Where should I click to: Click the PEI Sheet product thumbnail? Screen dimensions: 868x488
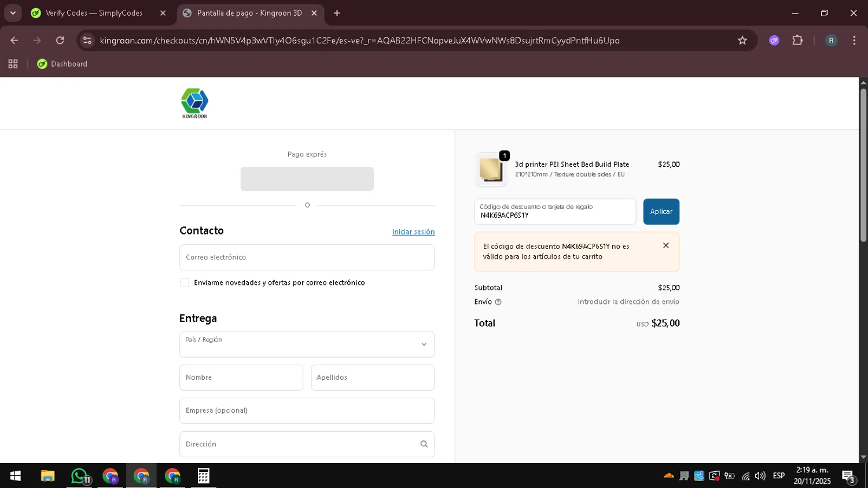point(491,170)
